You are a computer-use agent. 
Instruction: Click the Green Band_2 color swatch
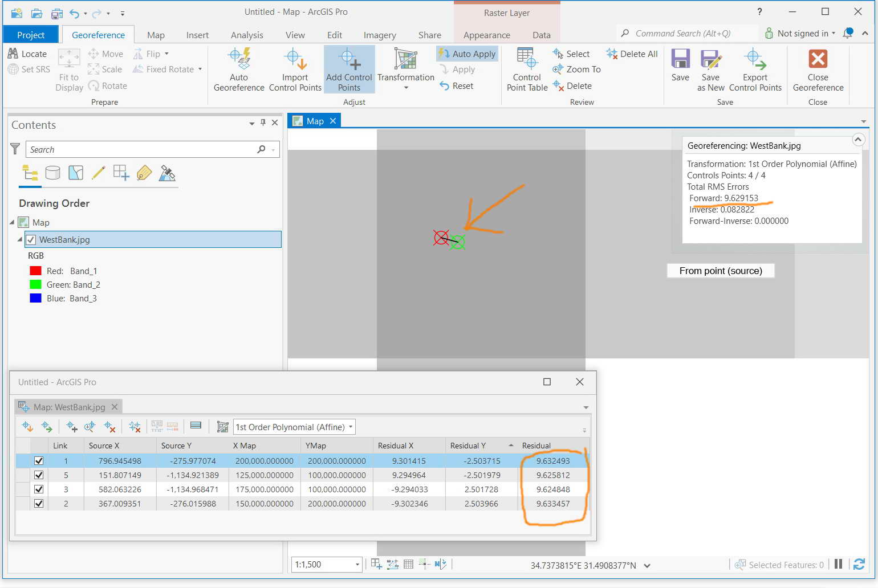[x=35, y=284]
